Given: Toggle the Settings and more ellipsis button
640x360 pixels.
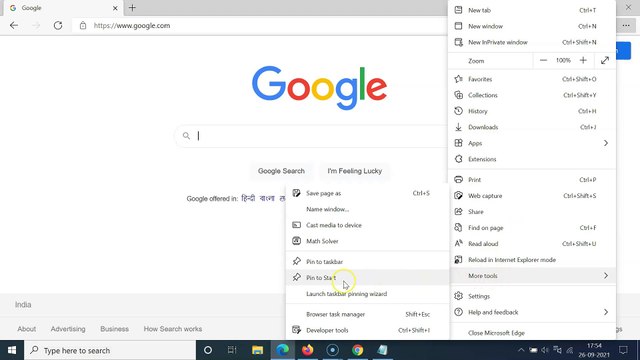Looking at the screenshot, I should 626,25.
